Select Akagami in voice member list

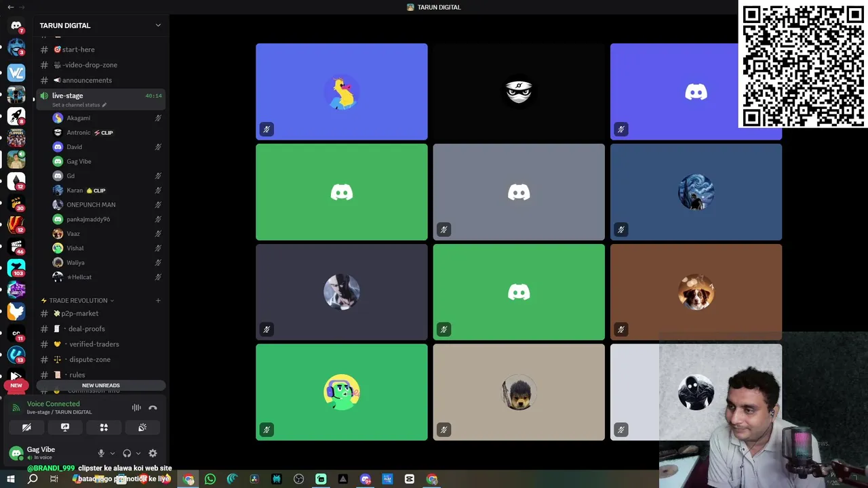pos(107,118)
